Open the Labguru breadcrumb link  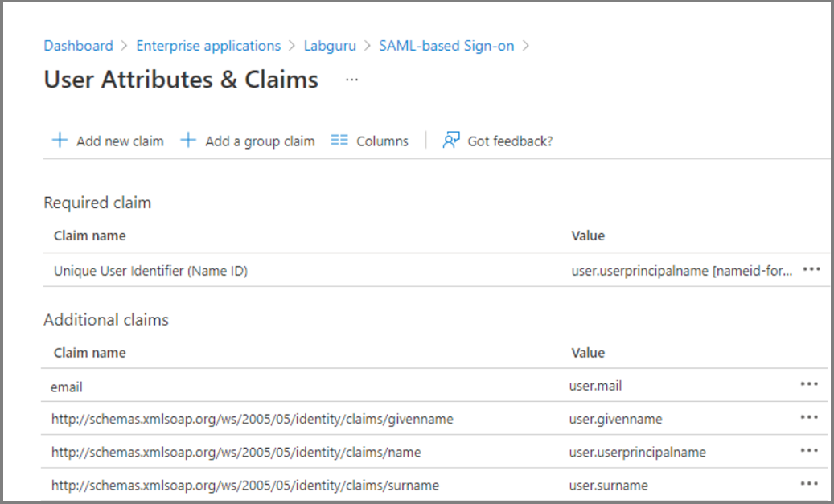330,46
